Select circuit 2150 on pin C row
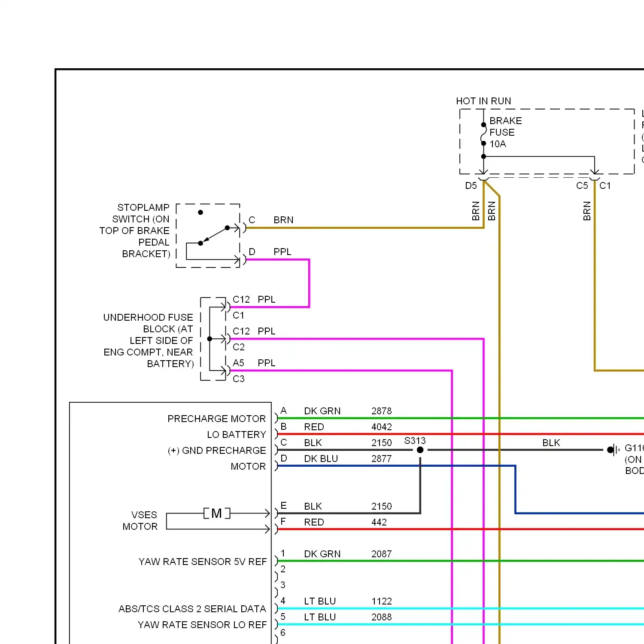 (x=381, y=443)
